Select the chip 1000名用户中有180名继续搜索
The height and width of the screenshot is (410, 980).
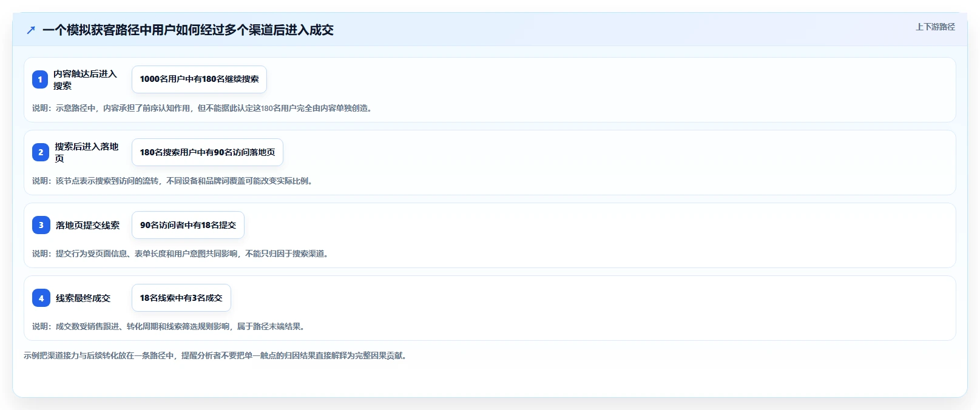pos(199,79)
